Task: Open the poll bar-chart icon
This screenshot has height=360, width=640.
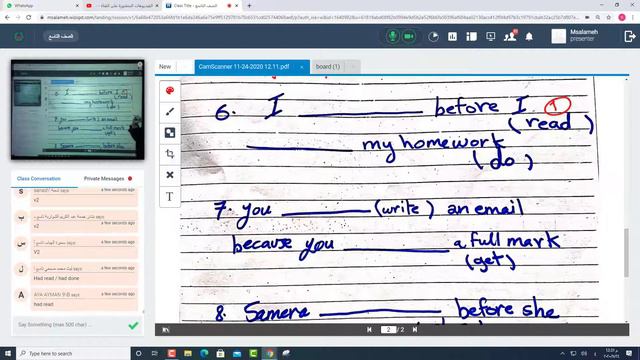Action: [452, 37]
